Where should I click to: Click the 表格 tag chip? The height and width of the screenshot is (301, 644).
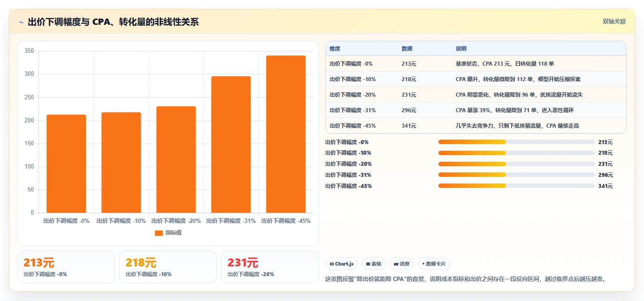point(374,264)
